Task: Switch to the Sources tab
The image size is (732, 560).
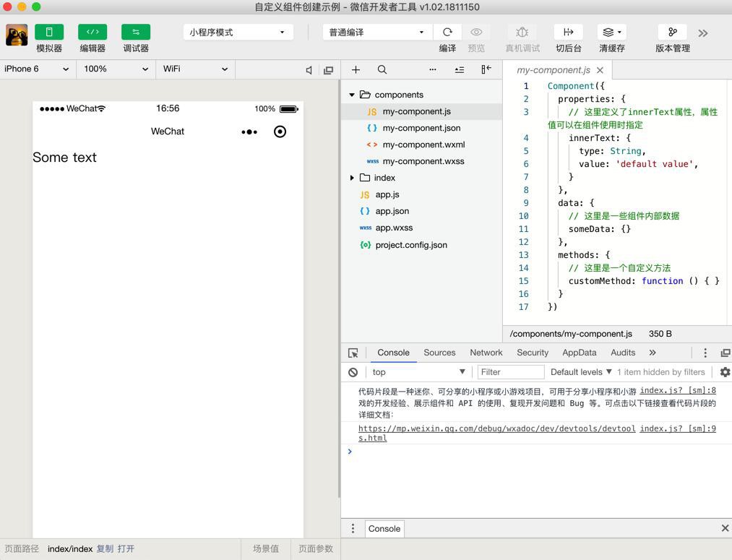Action: (439, 353)
